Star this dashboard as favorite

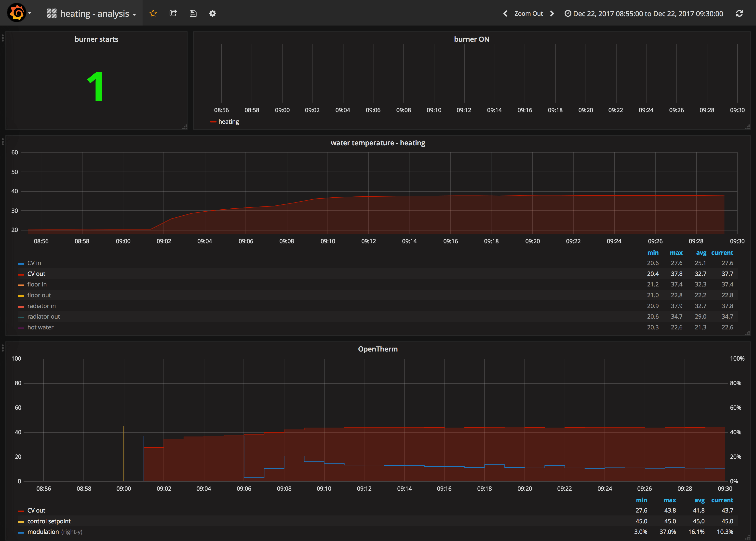pyautogui.click(x=153, y=13)
